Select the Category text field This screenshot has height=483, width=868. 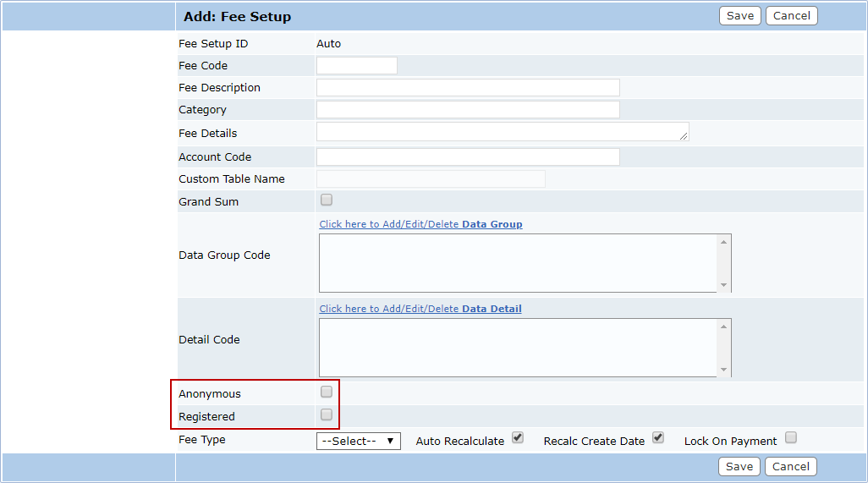[468, 110]
